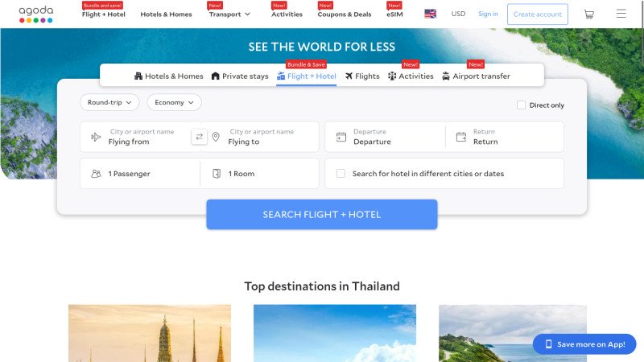Select the US flag language icon
This screenshot has width=644, height=362.
[x=430, y=14]
